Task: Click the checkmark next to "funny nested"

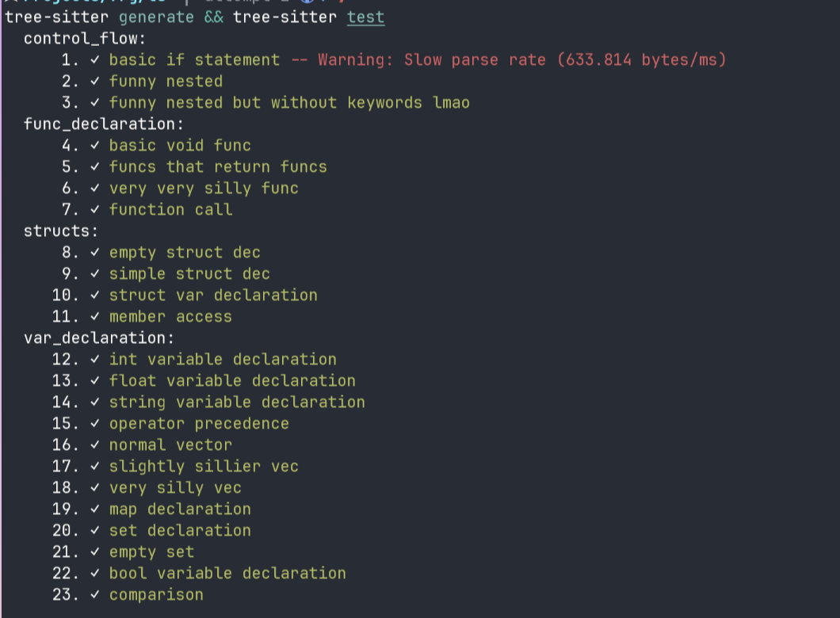Action: tap(95, 82)
